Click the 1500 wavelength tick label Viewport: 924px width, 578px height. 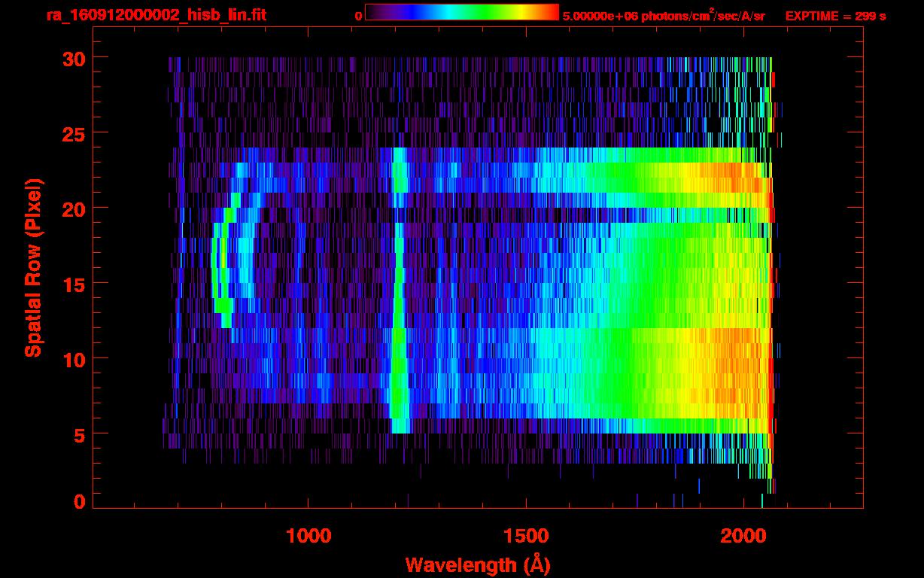[x=525, y=535]
